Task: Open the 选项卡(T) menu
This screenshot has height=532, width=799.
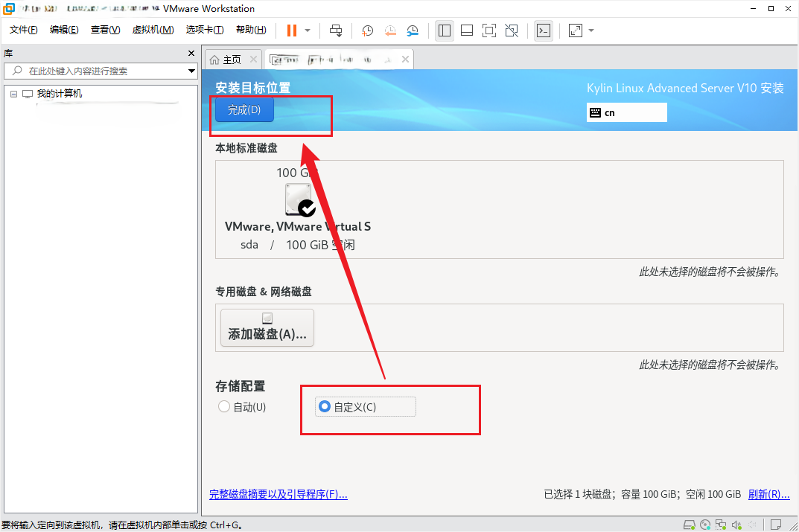Action: [205, 30]
